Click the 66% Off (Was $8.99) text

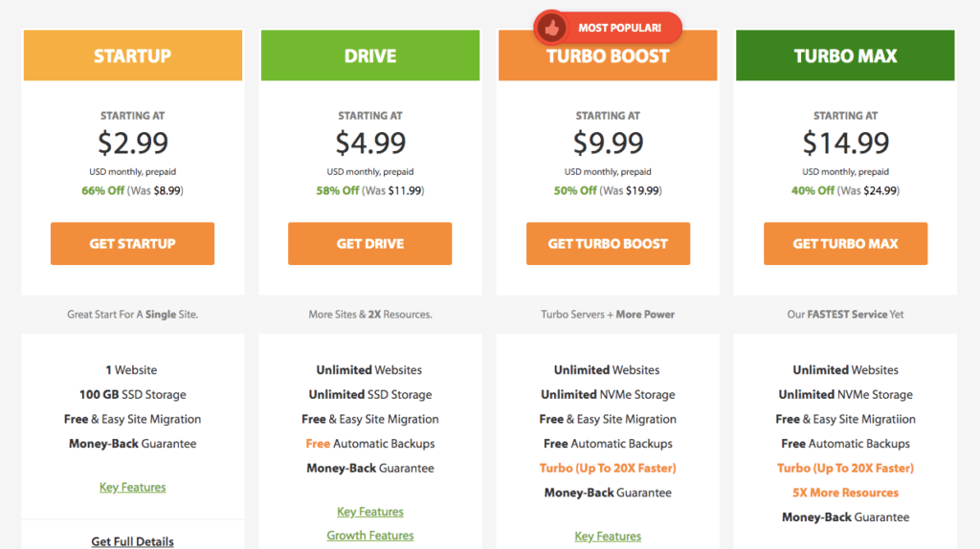pos(132,190)
